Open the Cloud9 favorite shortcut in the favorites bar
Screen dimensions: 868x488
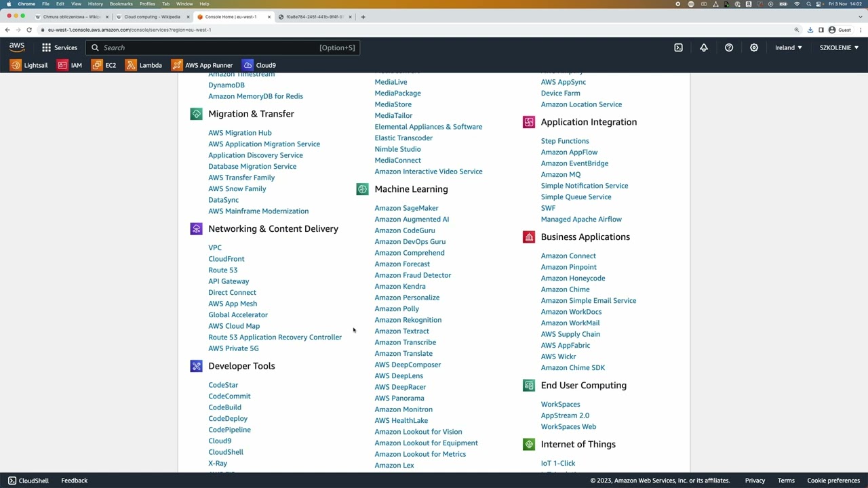(259, 65)
